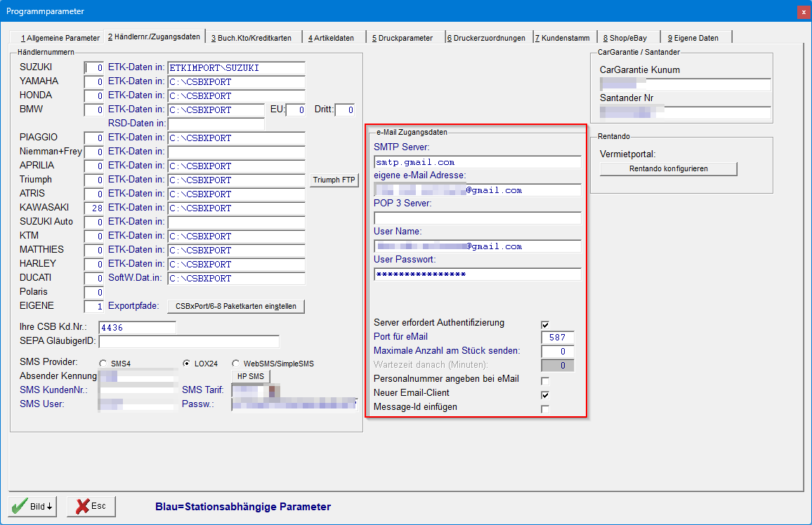
Task: Click the SMS Tarif field
Action: pyautogui.click(x=256, y=390)
